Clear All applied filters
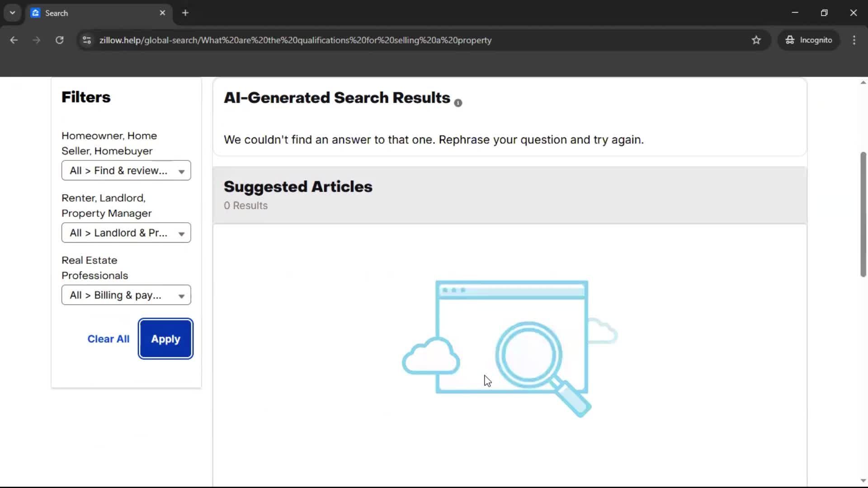This screenshot has height=488, width=868. click(108, 338)
